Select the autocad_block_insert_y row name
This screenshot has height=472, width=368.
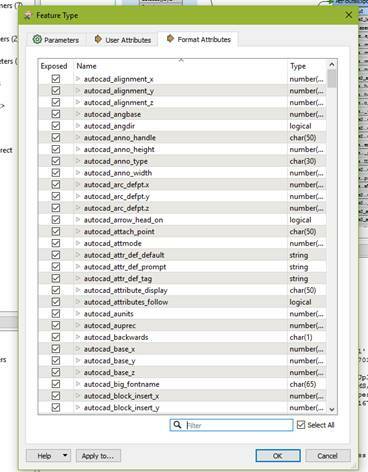(x=121, y=407)
